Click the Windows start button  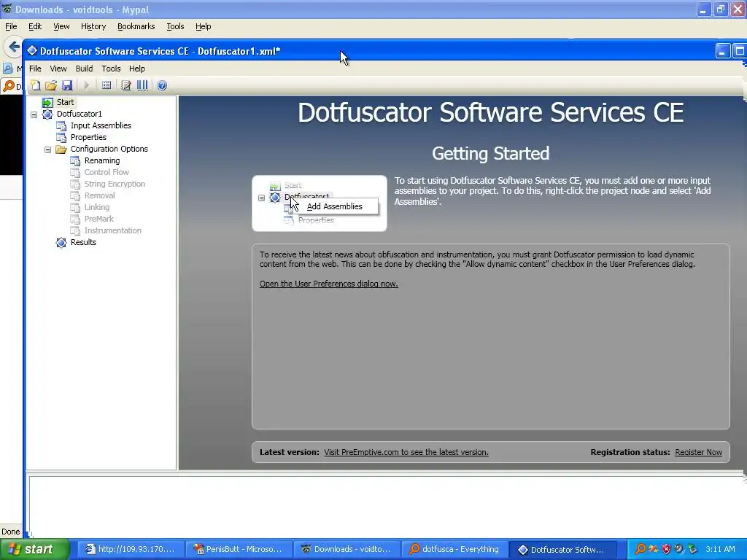pos(34,549)
